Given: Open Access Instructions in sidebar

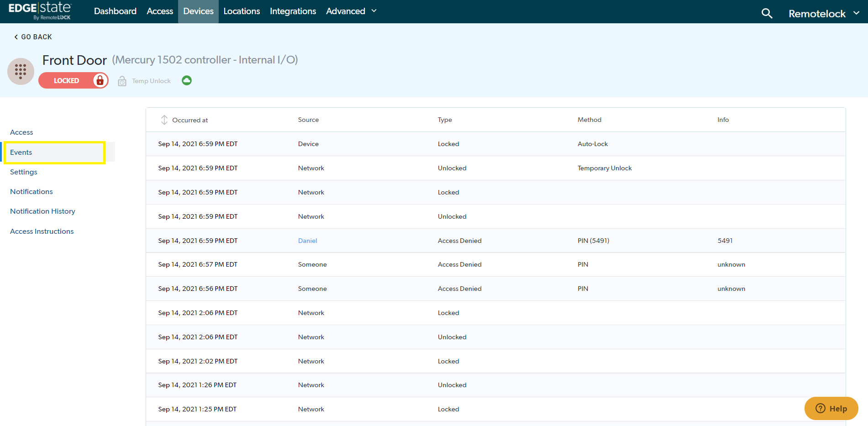Looking at the screenshot, I should (42, 231).
